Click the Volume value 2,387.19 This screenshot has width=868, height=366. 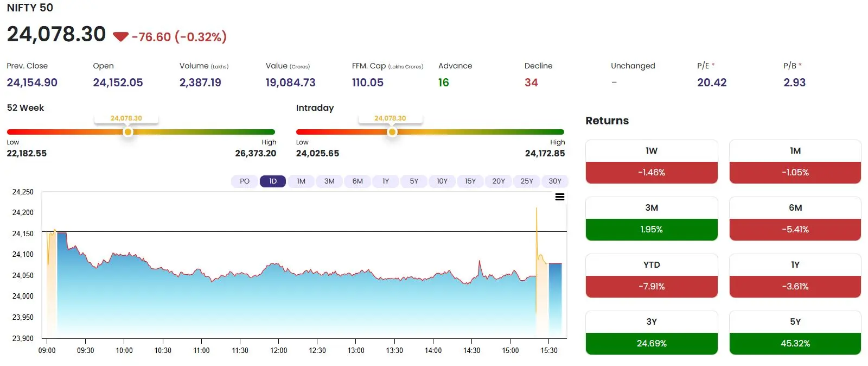pos(200,83)
